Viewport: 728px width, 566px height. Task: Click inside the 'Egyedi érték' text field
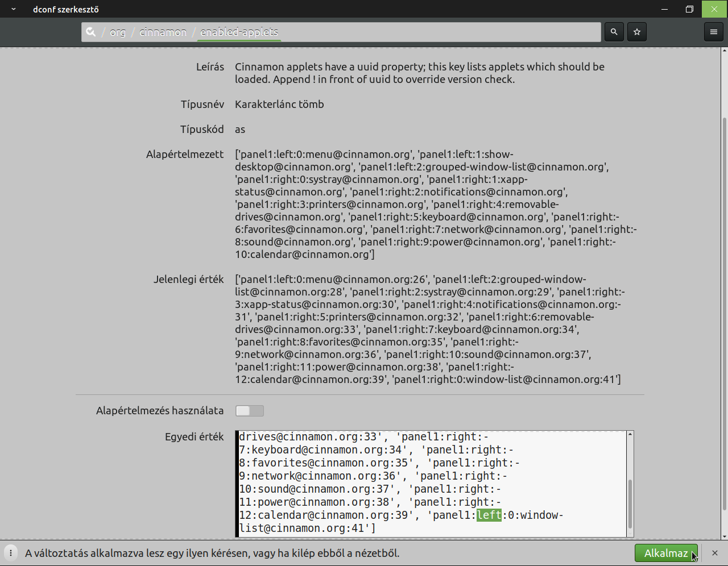(x=432, y=484)
